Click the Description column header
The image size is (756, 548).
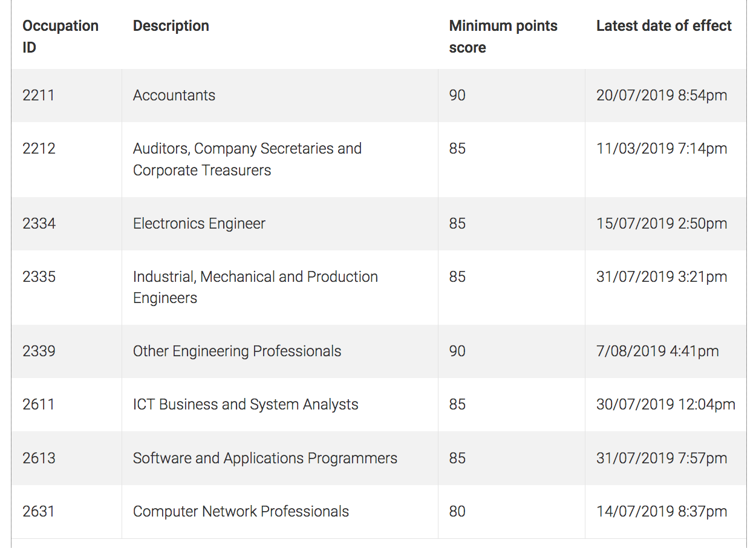tap(171, 26)
